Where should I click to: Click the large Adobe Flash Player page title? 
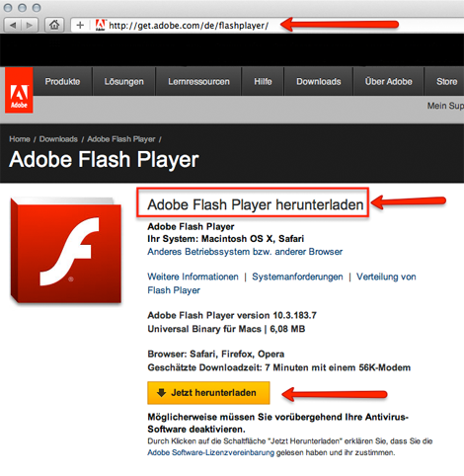(x=104, y=160)
